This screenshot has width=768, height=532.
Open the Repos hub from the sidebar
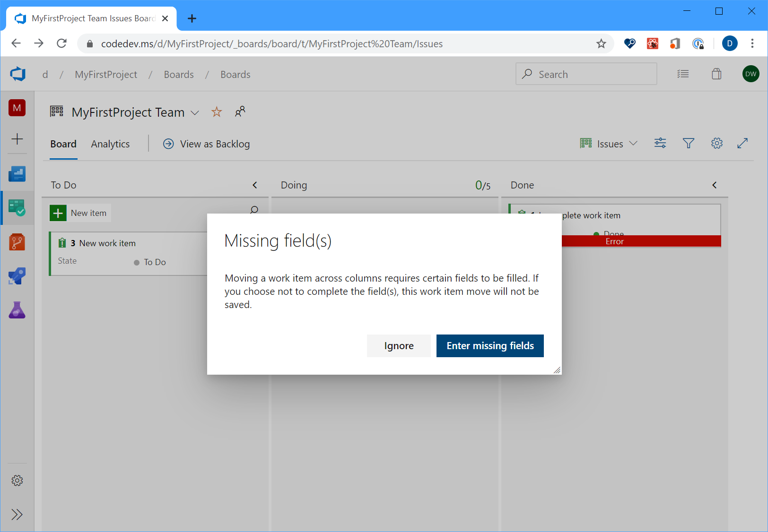pos(17,242)
